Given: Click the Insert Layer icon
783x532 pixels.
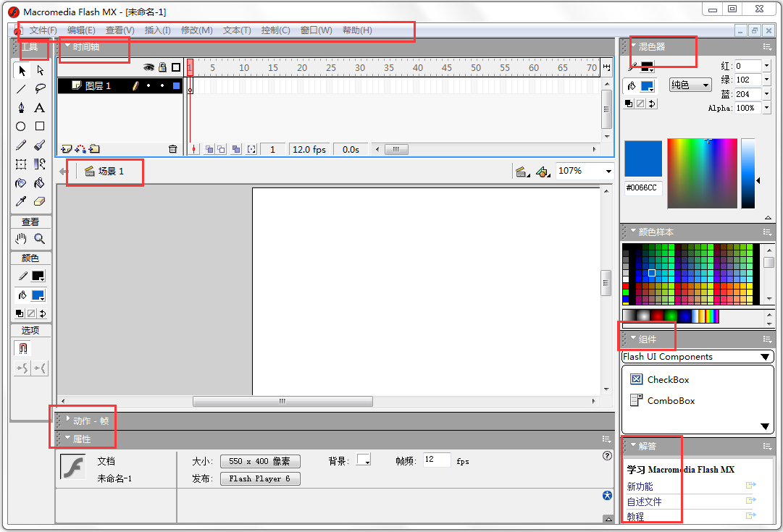Looking at the screenshot, I should (67, 148).
